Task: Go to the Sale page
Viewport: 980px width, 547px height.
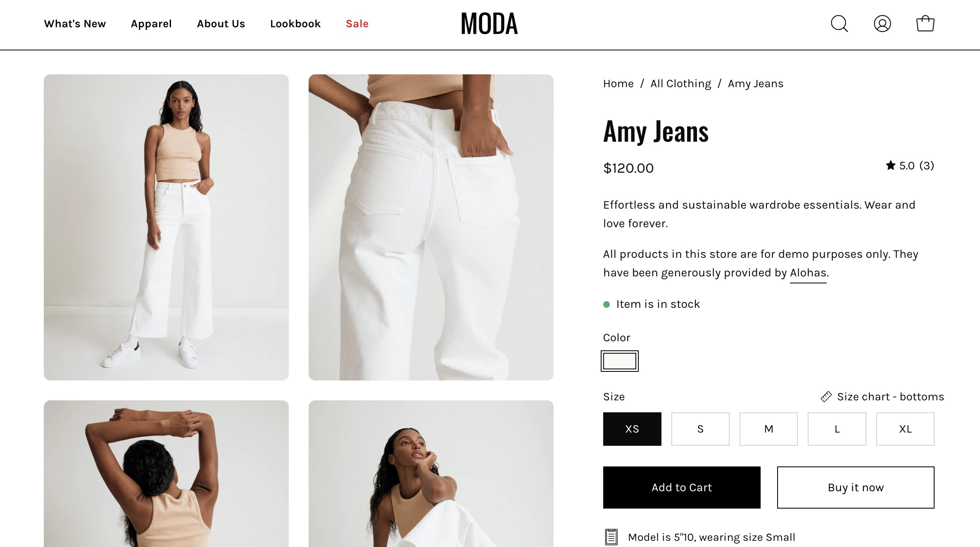Action: pyautogui.click(x=357, y=24)
